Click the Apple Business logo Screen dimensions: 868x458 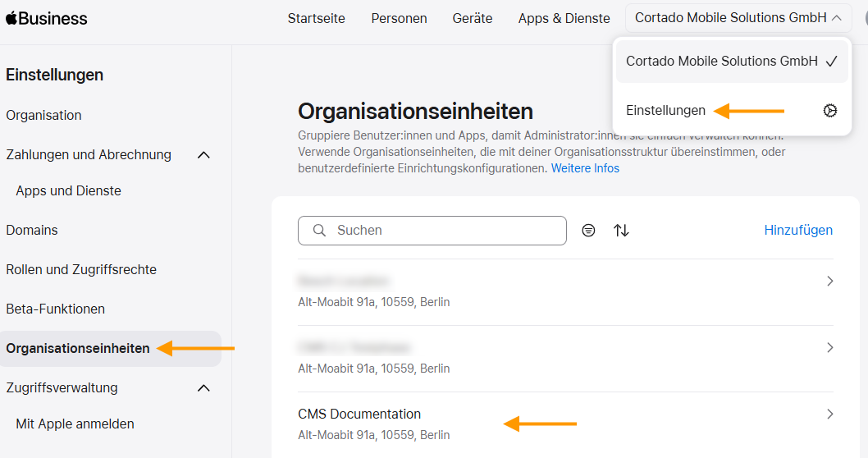click(x=47, y=18)
